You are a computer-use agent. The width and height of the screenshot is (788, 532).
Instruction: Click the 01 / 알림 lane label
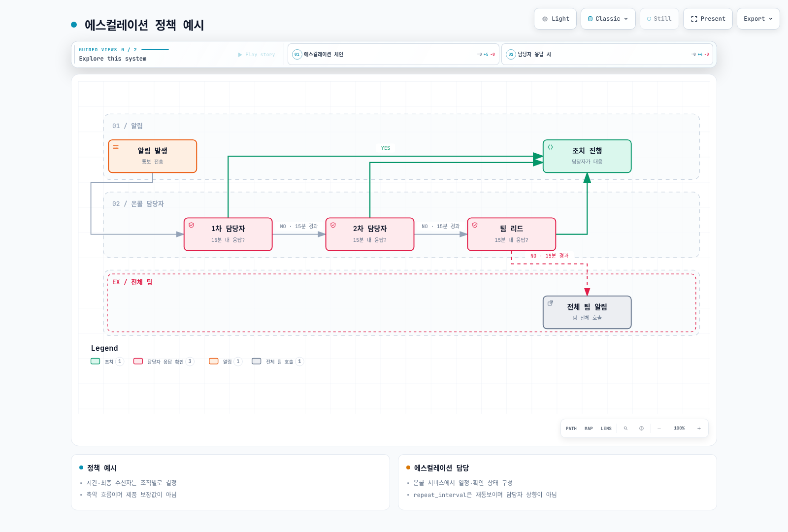pyautogui.click(x=128, y=126)
